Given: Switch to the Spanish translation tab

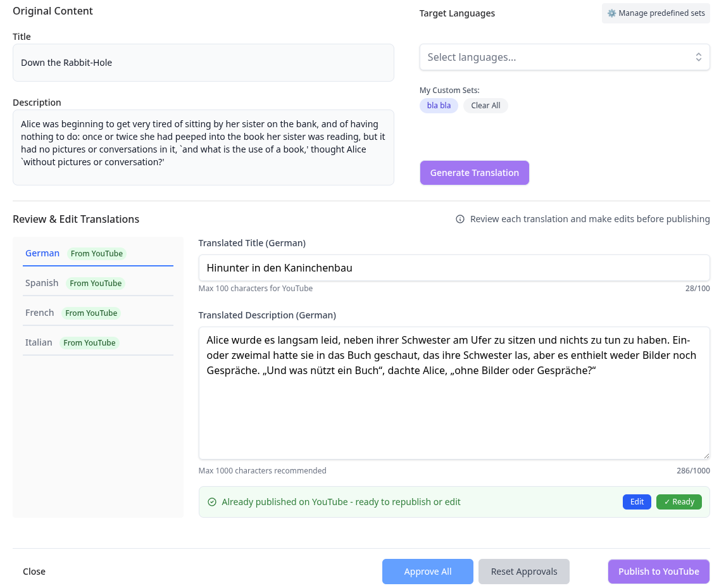Looking at the screenshot, I should [42, 283].
